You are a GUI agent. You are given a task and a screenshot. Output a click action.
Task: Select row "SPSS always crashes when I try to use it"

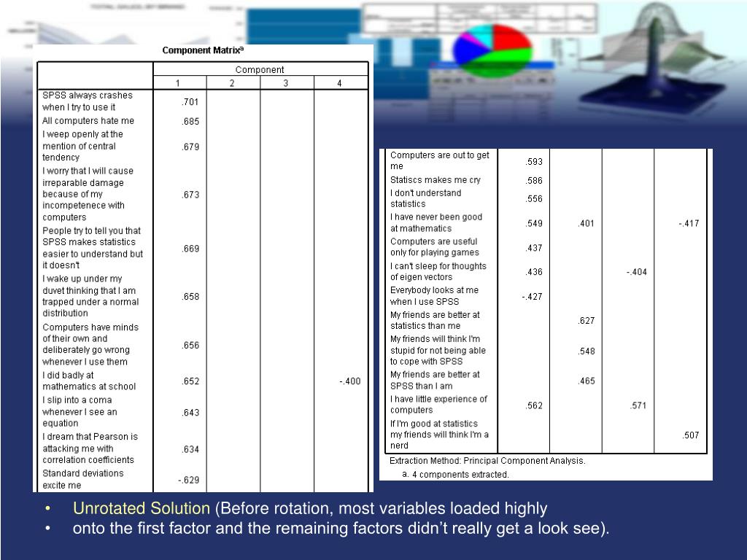coord(88,101)
